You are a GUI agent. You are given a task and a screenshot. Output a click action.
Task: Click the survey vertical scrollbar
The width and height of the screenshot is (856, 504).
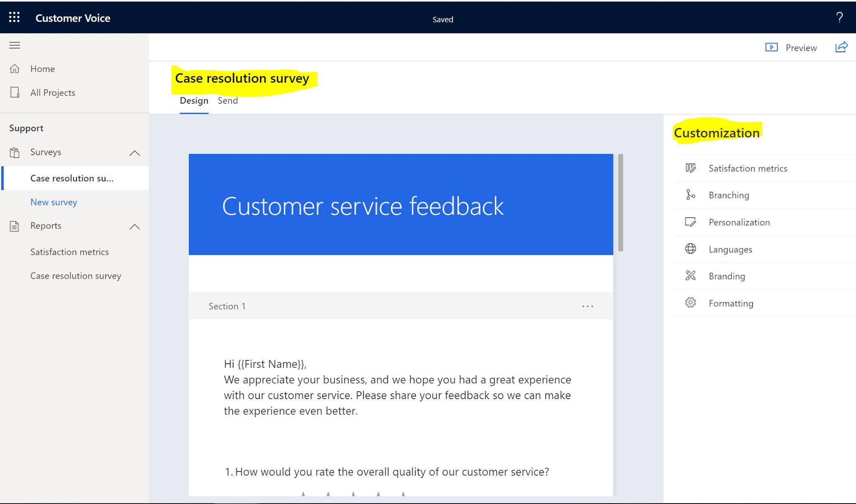[x=620, y=203]
